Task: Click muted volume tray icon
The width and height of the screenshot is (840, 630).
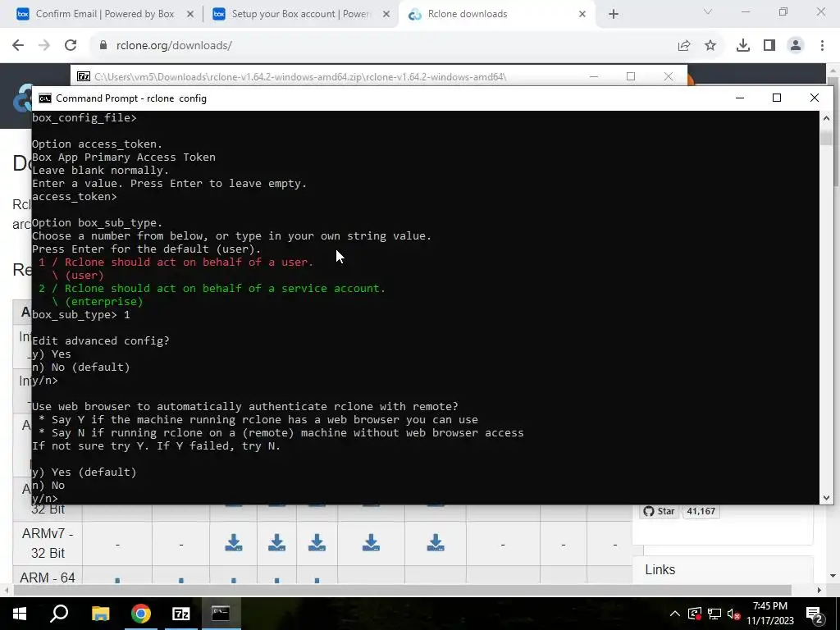Action: click(x=734, y=614)
